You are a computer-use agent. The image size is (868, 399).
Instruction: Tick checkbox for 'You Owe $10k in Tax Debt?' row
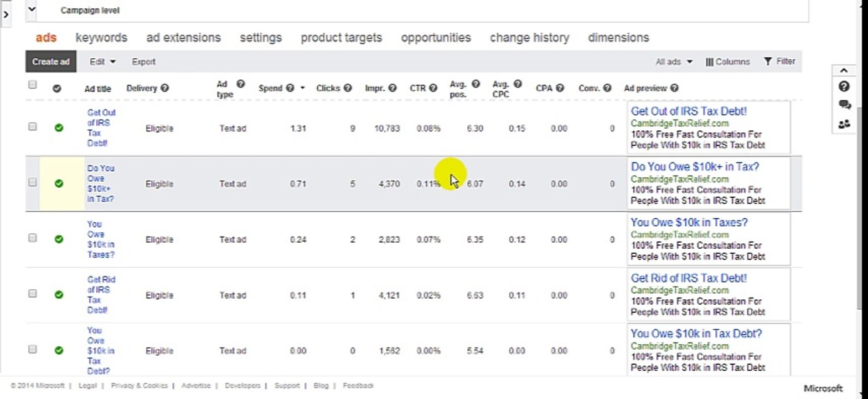pos(32,349)
